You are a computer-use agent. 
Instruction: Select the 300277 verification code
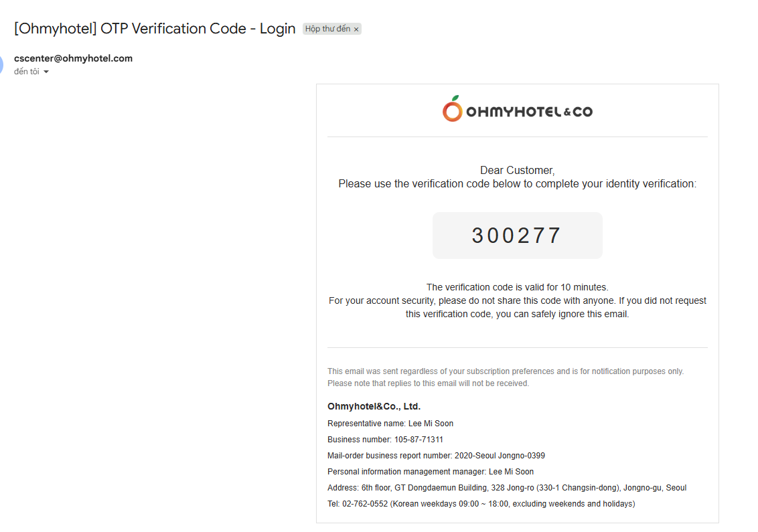point(517,236)
